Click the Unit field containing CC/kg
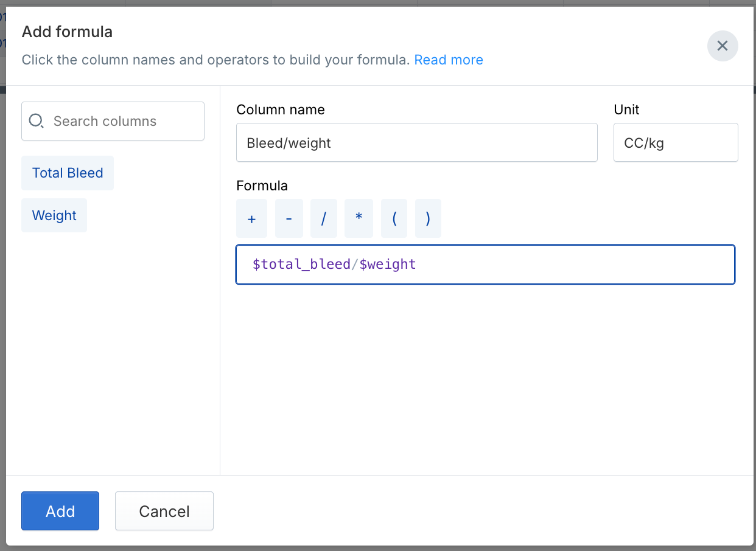 click(x=675, y=143)
